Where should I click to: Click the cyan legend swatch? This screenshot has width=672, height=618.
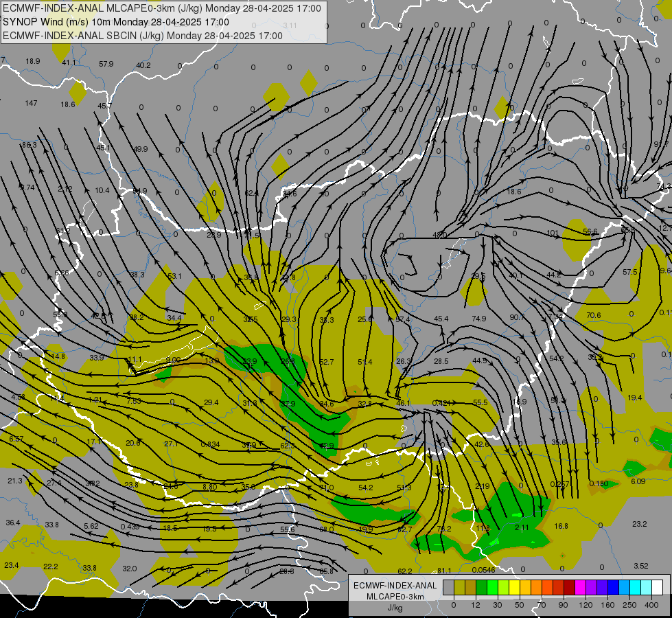coord(635,587)
